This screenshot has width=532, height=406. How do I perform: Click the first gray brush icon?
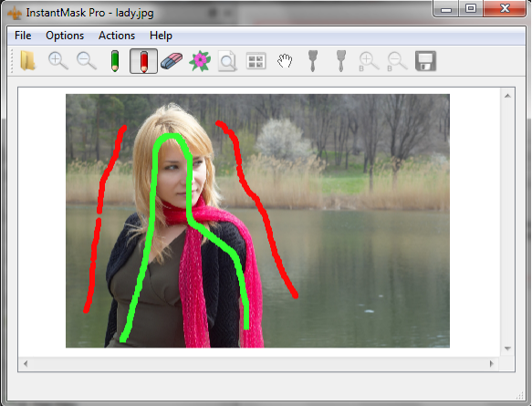313,61
